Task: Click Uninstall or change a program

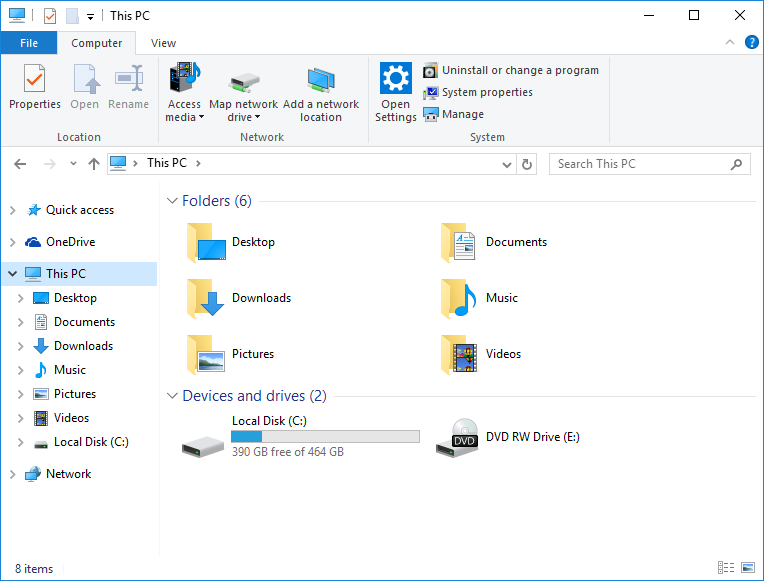Action: [519, 70]
